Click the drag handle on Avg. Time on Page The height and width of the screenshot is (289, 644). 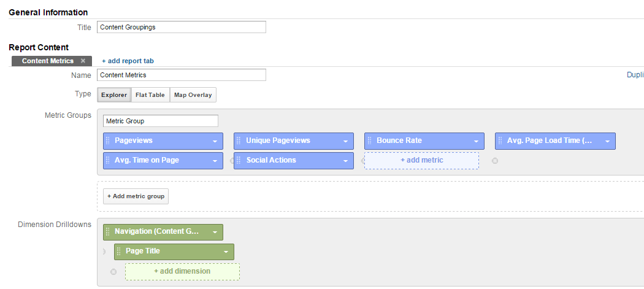108,160
